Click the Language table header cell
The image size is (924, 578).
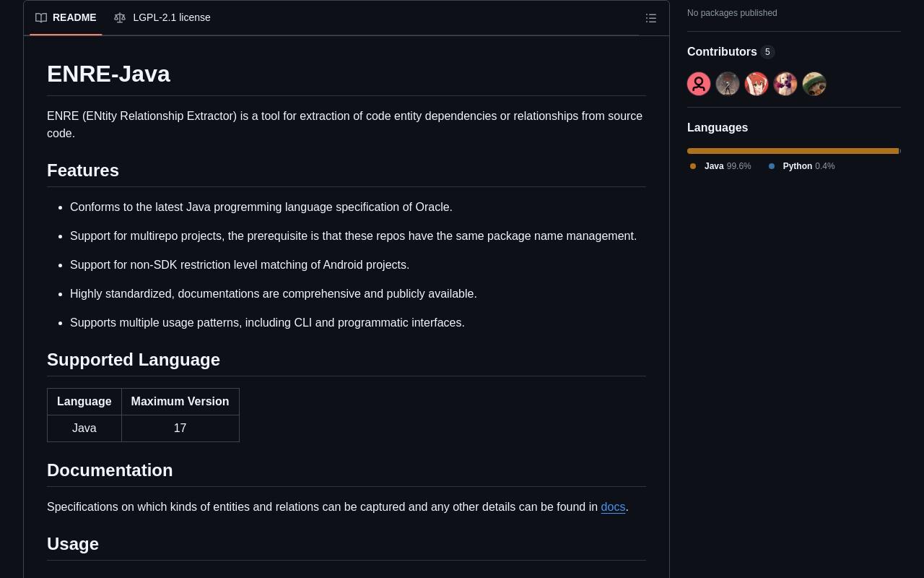pyautogui.click(x=84, y=402)
